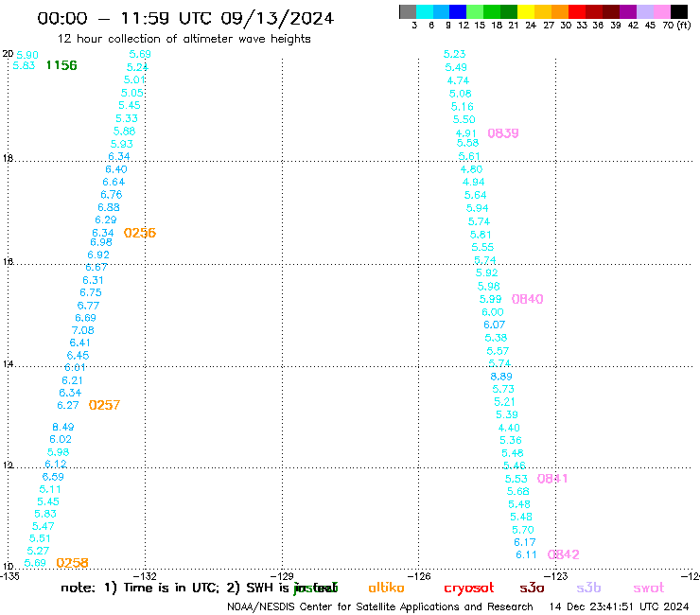Click the 6.92 wave height value
Image resolution: width=700 pixels, height=615 pixels.
click(x=98, y=255)
